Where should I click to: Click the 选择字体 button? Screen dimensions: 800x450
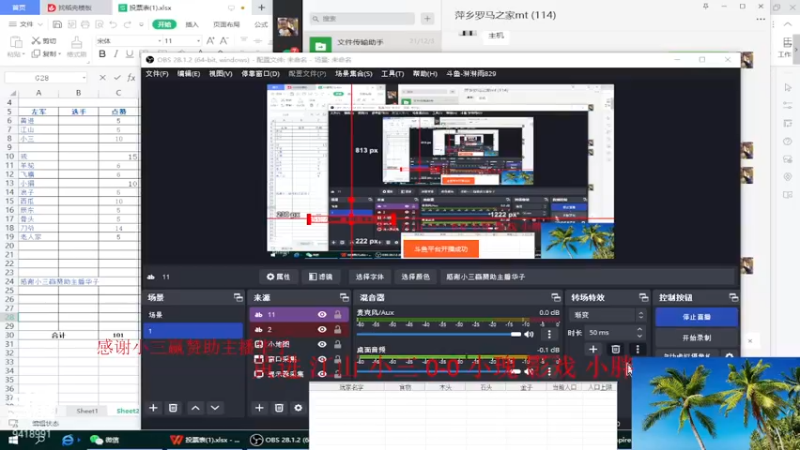[x=369, y=277]
